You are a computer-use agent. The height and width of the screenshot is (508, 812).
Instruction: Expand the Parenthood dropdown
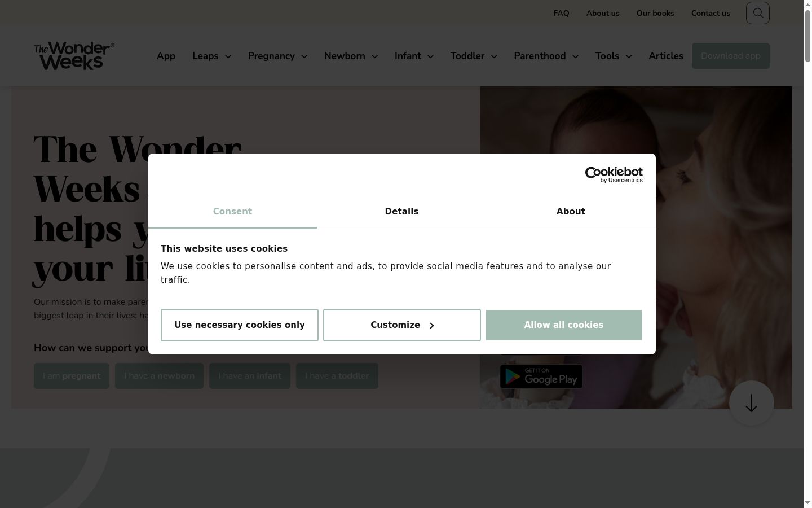(x=546, y=56)
